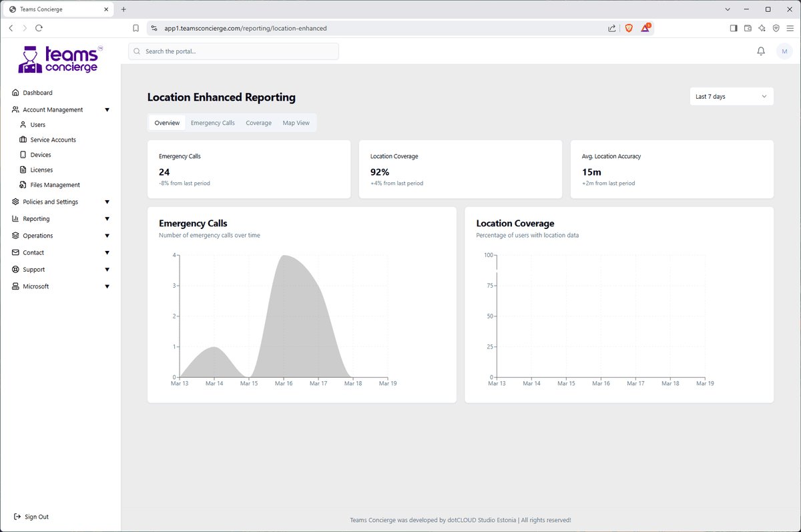
Task: Open the notifications bell
Action: pyautogui.click(x=760, y=51)
